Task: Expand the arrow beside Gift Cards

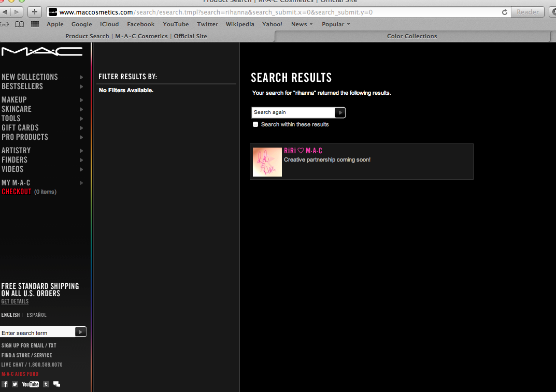Action: tap(81, 128)
